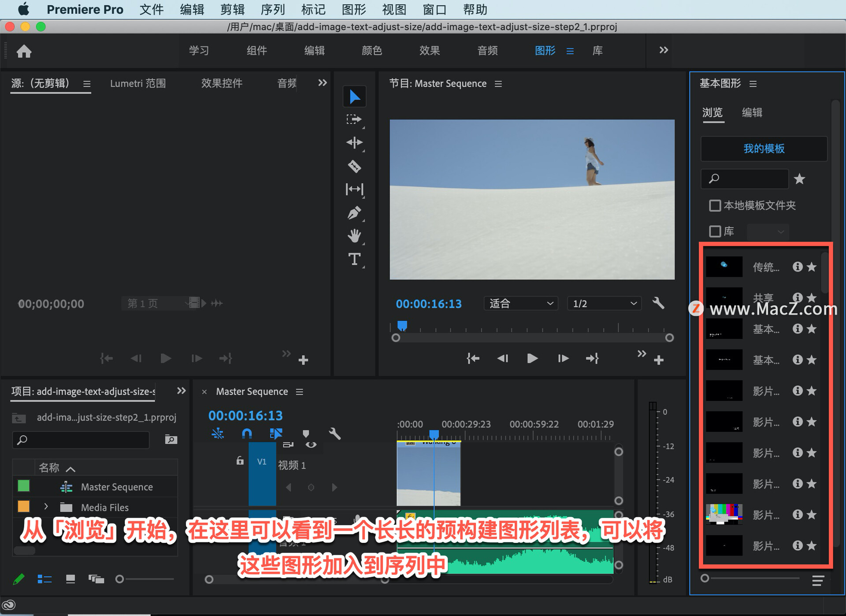This screenshot has height=616, width=846.
Task: Toggle V1 track lock
Action: pyautogui.click(x=240, y=461)
